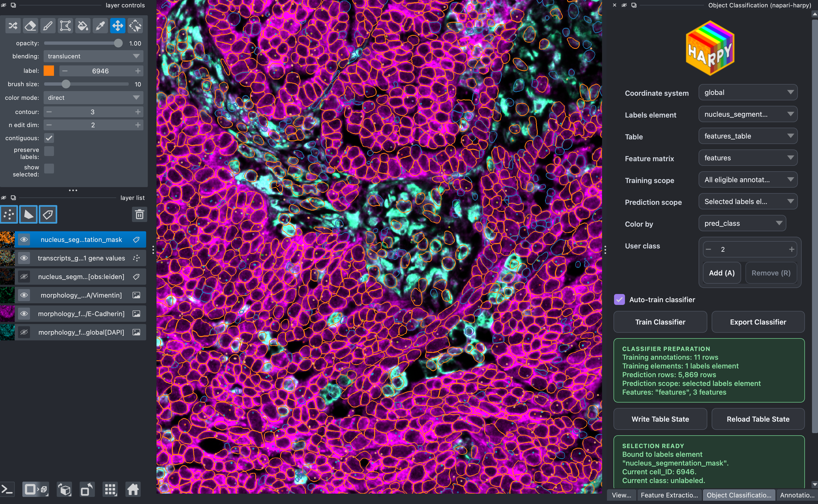Click Add (A) button
This screenshot has height=504, width=818.
pos(722,273)
